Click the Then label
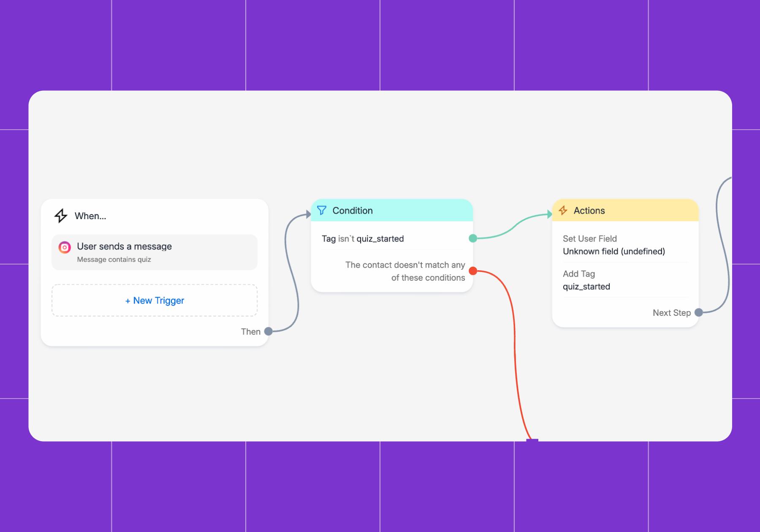 tap(251, 331)
